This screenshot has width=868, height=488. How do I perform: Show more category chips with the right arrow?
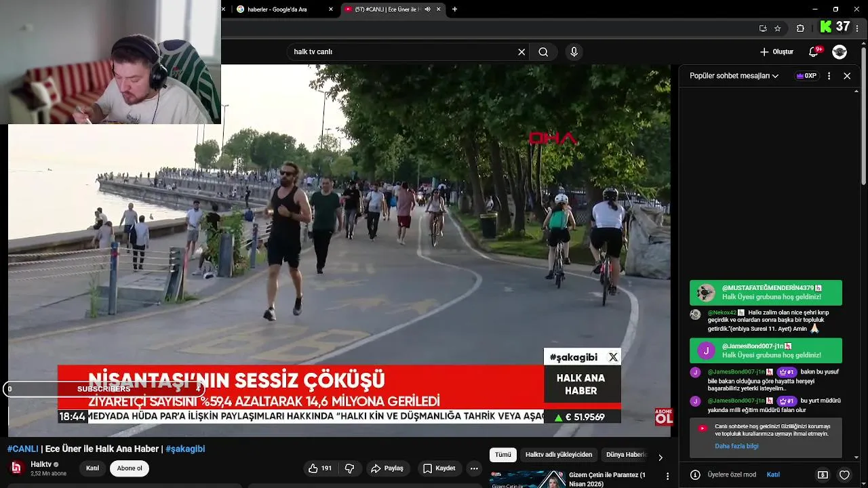[x=660, y=457]
